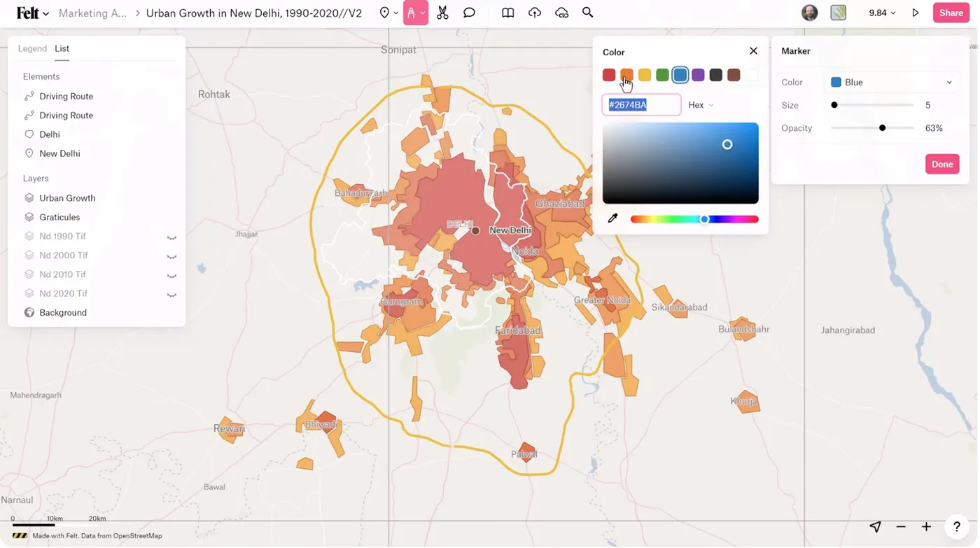Open the basemap thumbnail
This screenshot has width=980, height=548.
839,13
